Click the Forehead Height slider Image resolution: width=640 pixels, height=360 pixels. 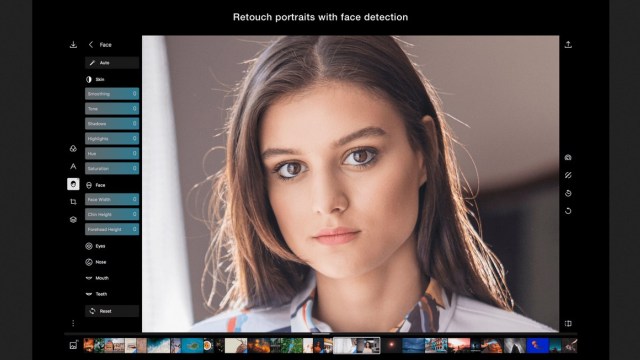point(112,229)
